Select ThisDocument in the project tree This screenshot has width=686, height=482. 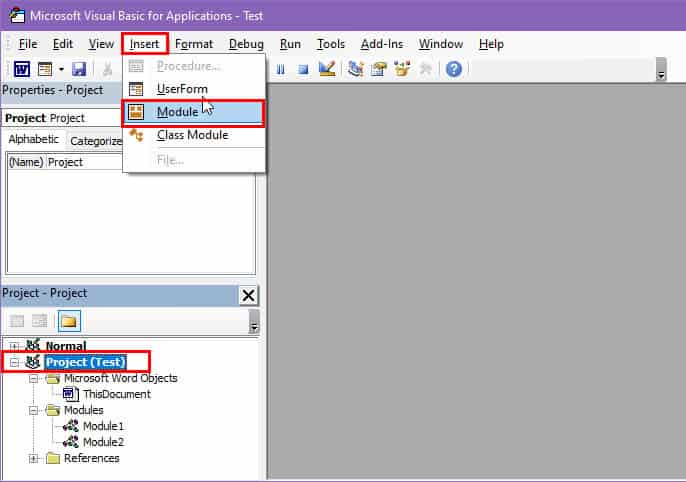tap(117, 395)
